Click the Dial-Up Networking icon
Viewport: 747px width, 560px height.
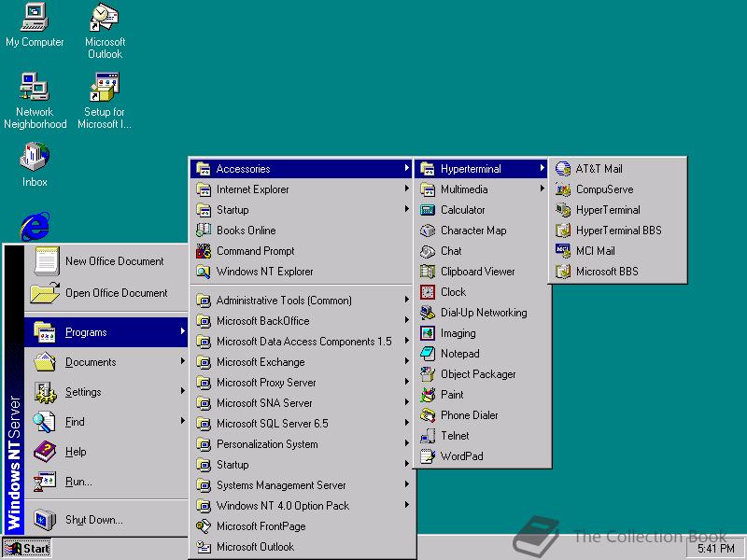click(428, 313)
